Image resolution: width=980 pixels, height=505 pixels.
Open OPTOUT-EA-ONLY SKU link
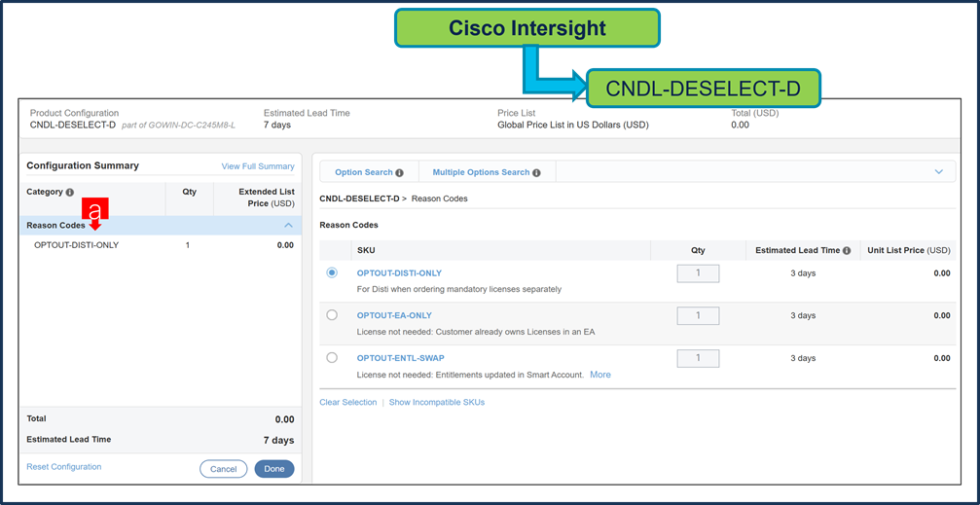click(394, 315)
